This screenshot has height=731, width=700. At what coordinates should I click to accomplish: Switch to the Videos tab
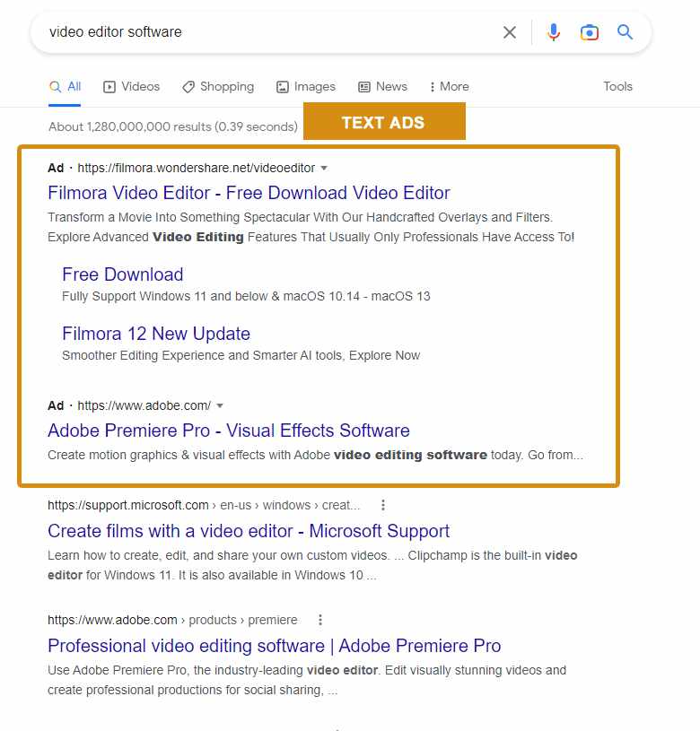pyautogui.click(x=132, y=87)
